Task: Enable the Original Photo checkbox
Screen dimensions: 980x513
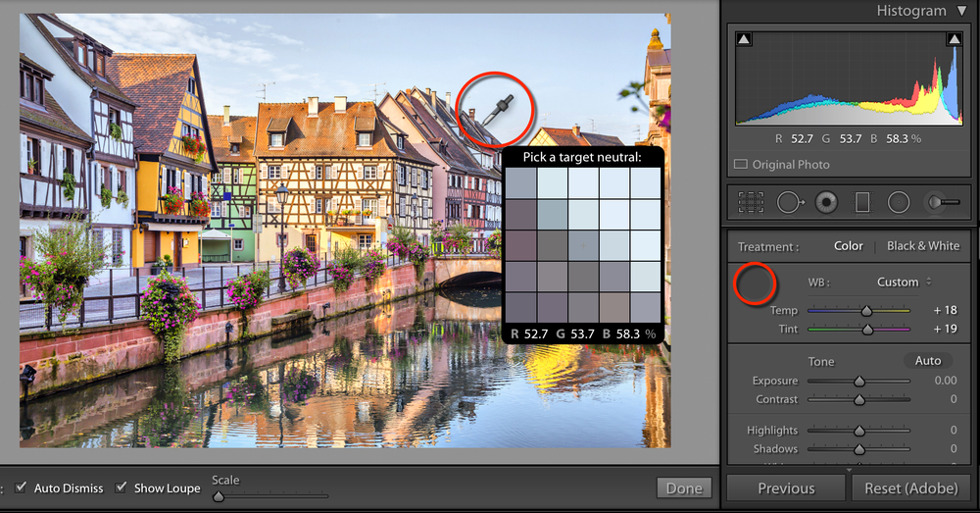Action: 742,165
